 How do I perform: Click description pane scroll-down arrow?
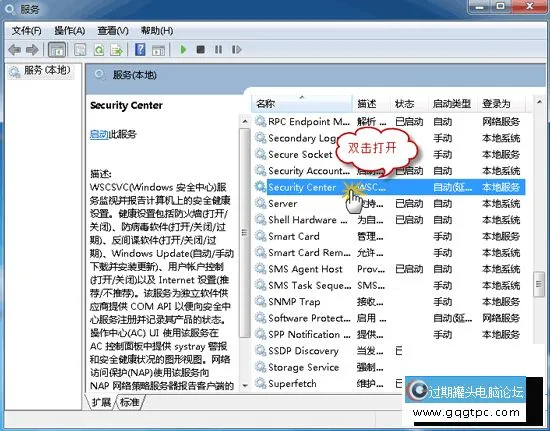pyautogui.click(x=245, y=385)
